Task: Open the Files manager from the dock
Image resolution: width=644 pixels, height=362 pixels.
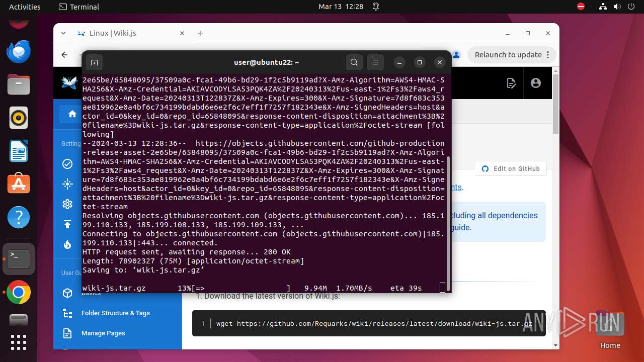Action: 19,84
